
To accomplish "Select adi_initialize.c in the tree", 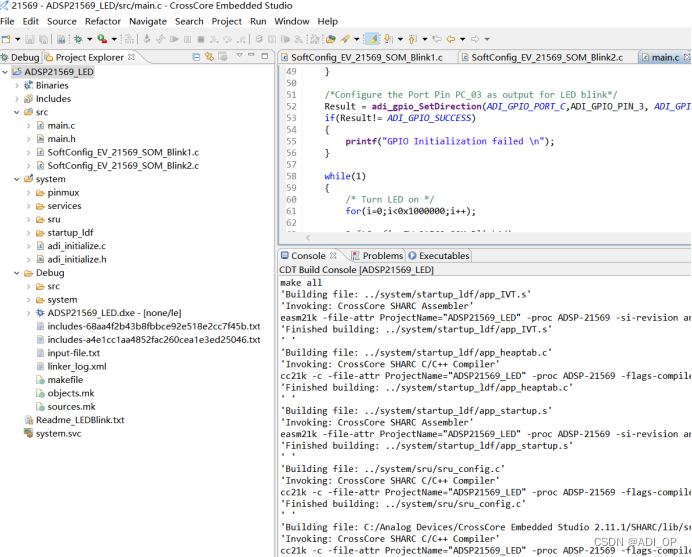I will click(x=76, y=246).
